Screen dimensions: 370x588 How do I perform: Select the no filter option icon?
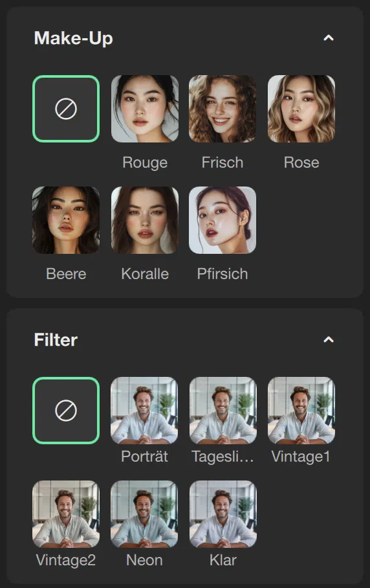point(66,411)
